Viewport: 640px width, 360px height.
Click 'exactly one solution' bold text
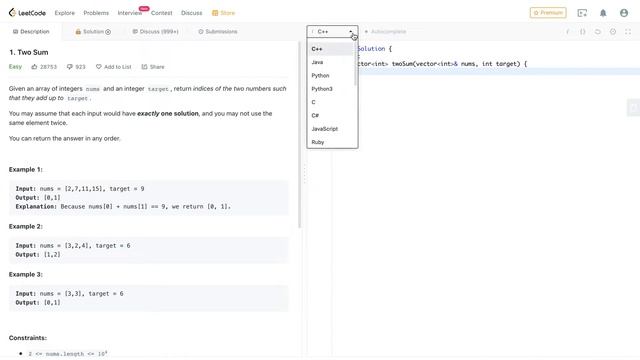(168, 113)
